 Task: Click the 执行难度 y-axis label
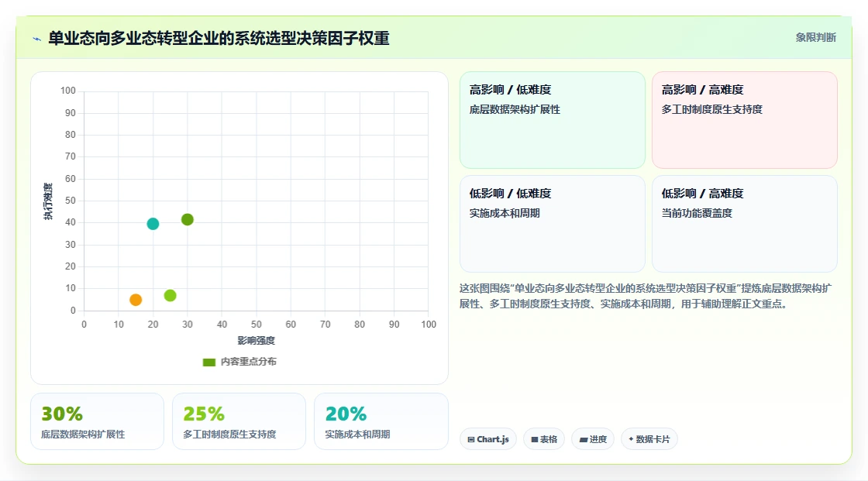pos(48,201)
